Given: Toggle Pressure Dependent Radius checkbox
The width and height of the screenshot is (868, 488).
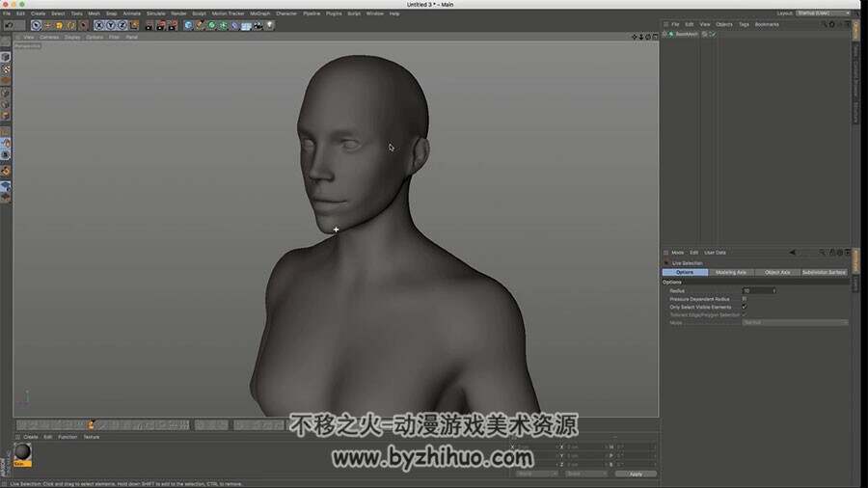Looking at the screenshot, I should [x=745, y=299].
